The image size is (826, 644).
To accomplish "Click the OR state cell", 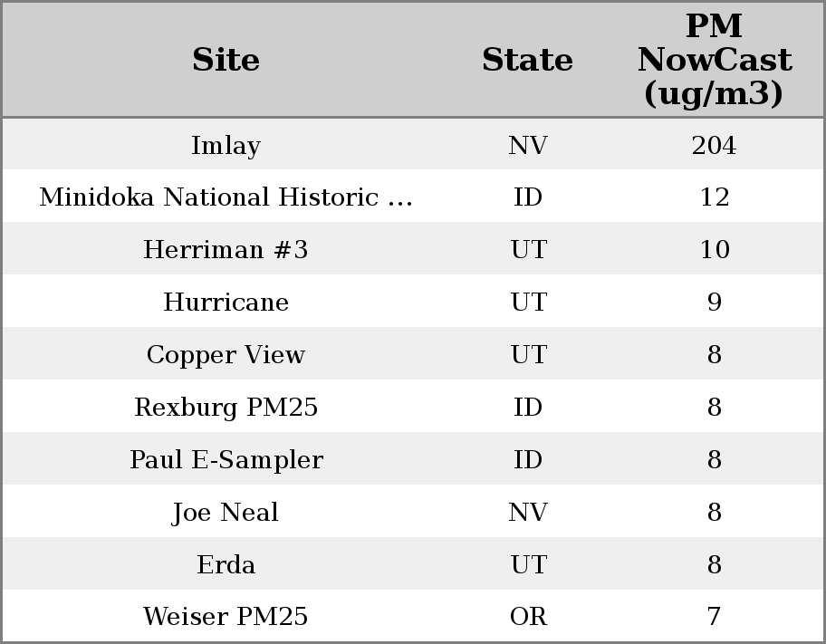I will point(528,617).
